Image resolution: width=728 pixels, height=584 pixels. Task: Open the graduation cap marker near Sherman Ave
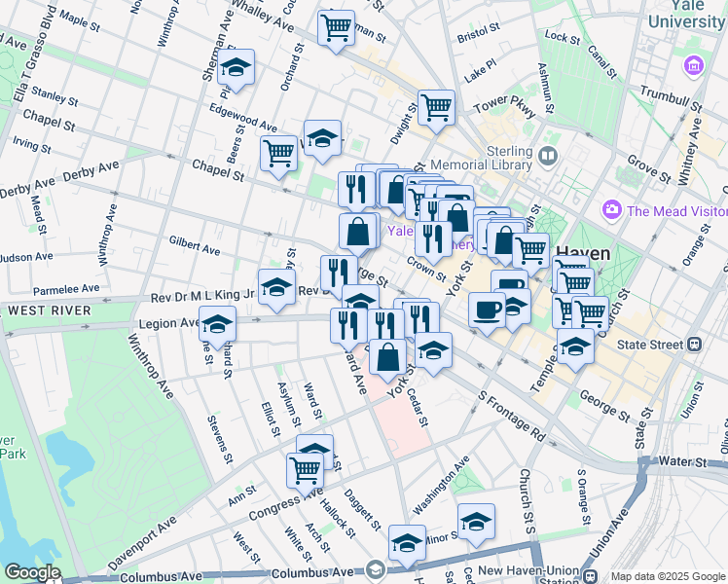coord(236,68)
